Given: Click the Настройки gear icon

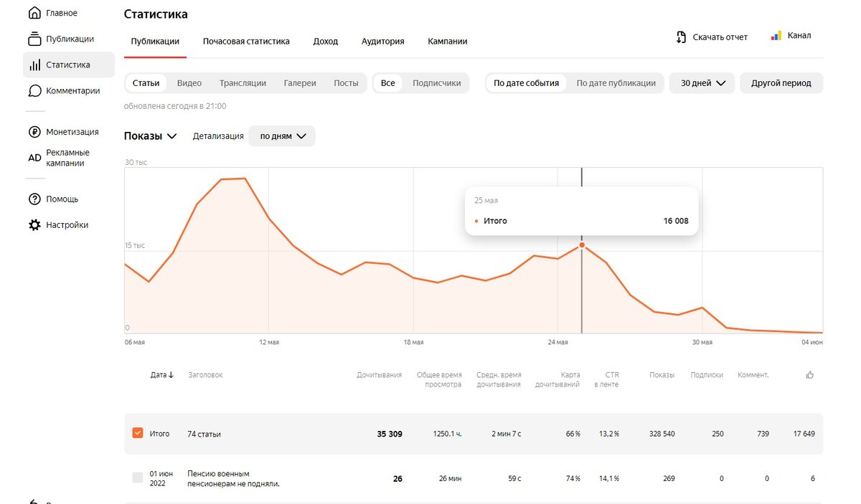Looking at the screenshot, I should (x=34, y=224).
